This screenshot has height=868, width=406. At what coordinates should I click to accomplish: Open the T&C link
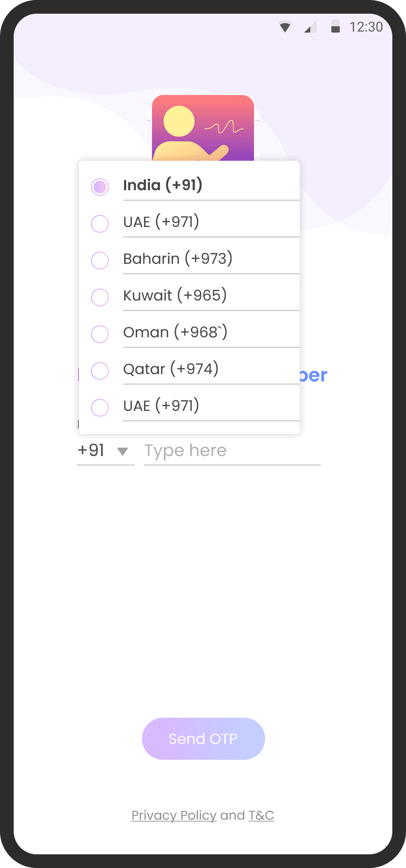261,815
